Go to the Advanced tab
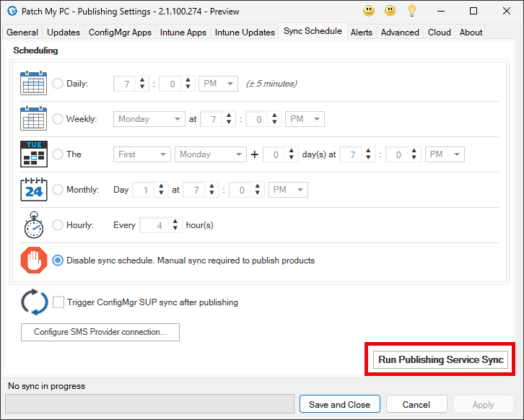Viewport: 524px width, 420px height. point(400,32)
